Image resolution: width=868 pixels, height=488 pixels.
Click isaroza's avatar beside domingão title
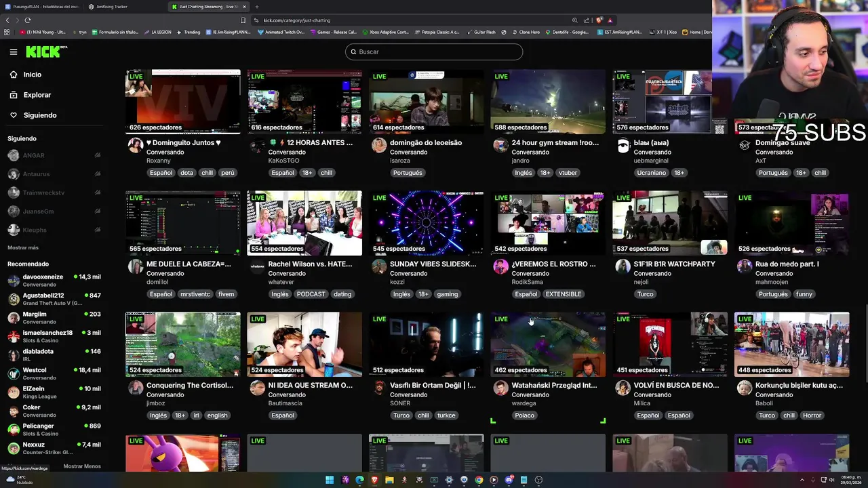(x=379, y=145)
